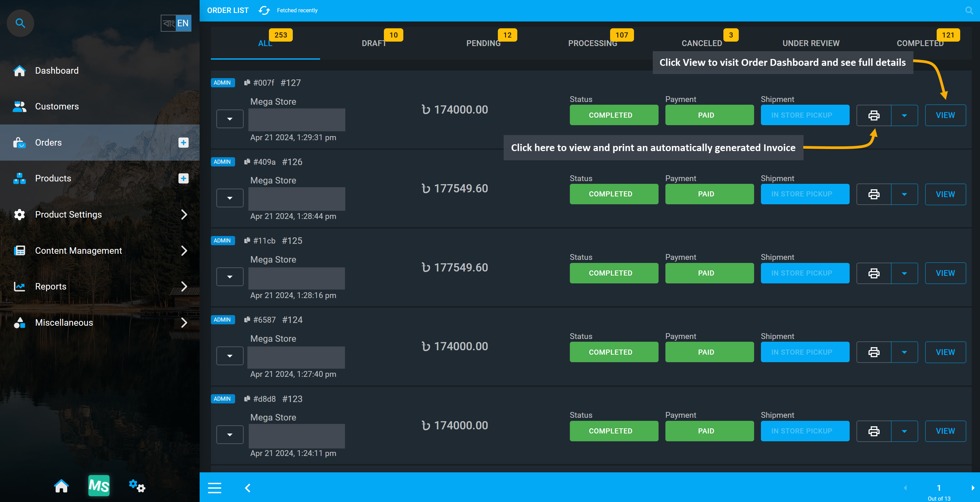Screen dimensions: 980x502
Task: Expand the dropdown arrow for order #127
Action: (229, 118)
